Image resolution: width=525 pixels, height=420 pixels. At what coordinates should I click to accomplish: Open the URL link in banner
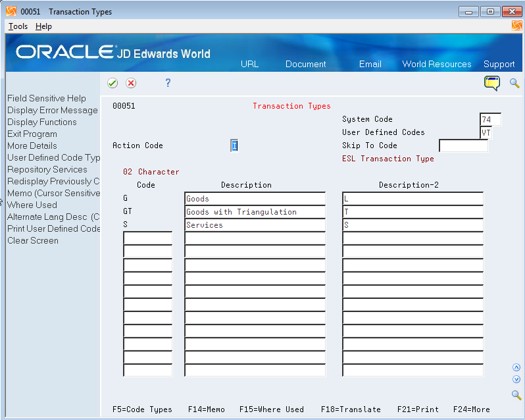249,64
